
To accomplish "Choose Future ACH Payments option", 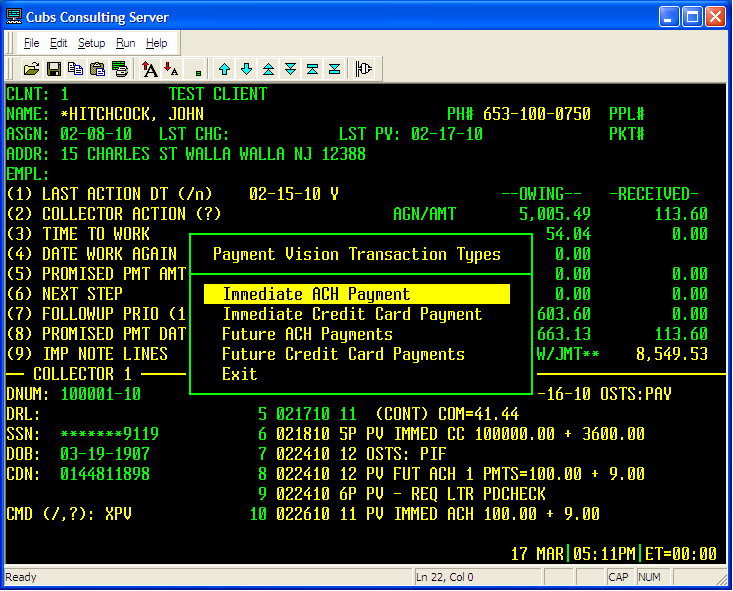I will (x=307, y=334).
